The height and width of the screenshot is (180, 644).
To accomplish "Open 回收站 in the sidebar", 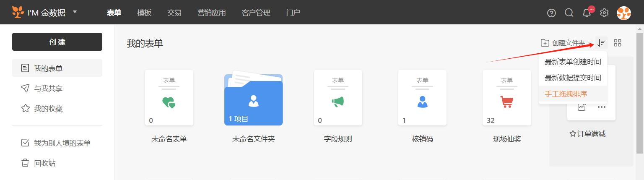I will pos(57,163).
